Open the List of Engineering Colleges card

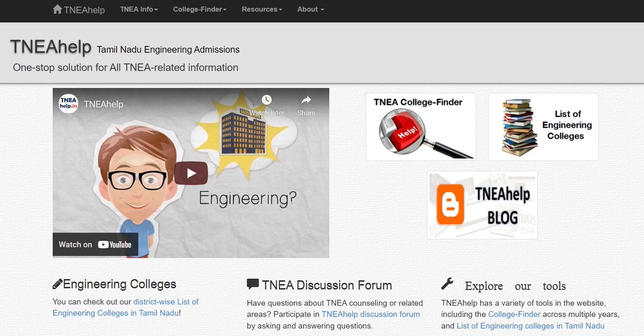[x=543, y=126]
